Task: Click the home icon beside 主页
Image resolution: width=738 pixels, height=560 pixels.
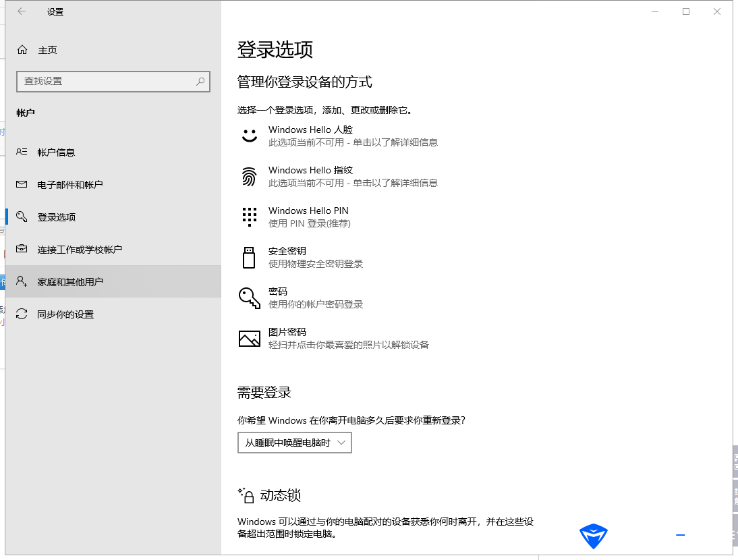Action: pyautogui.click(x=22, y=50)
